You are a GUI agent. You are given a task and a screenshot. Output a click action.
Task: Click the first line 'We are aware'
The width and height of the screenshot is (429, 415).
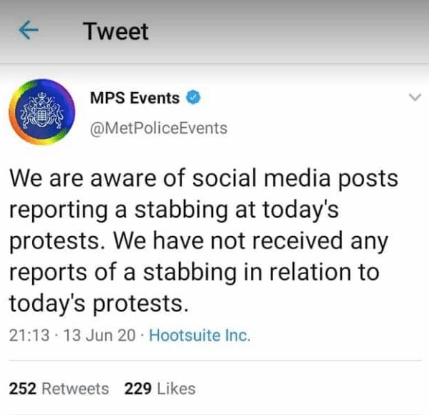(204, 178)
